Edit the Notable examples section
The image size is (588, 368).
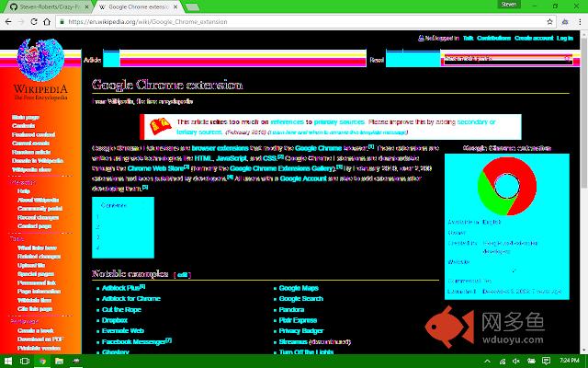[182, 275]
